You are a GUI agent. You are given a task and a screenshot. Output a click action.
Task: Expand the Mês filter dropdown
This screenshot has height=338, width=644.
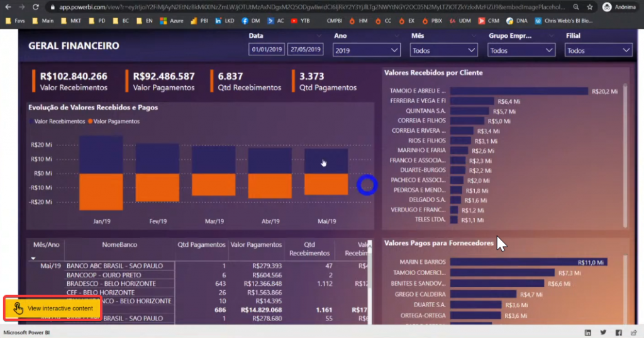[444, 50]
